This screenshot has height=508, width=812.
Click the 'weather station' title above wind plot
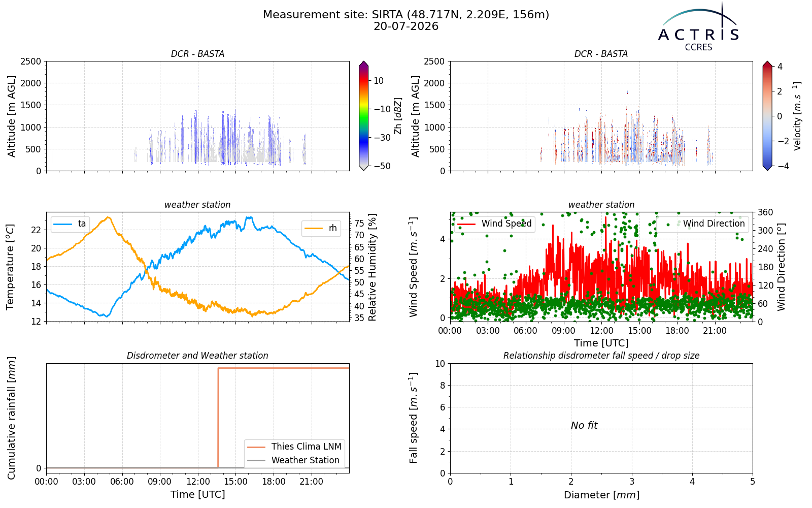pyautogui.click(x=601, y=205)
